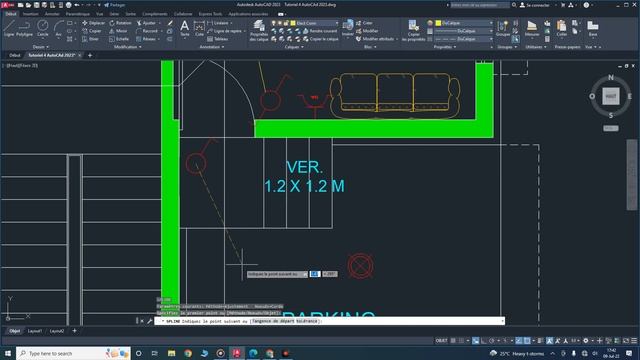Image resolution: width=640 pixels, height=360 pixels.
Task: Click Copier les propriétés tool
Action: [413, 31]
